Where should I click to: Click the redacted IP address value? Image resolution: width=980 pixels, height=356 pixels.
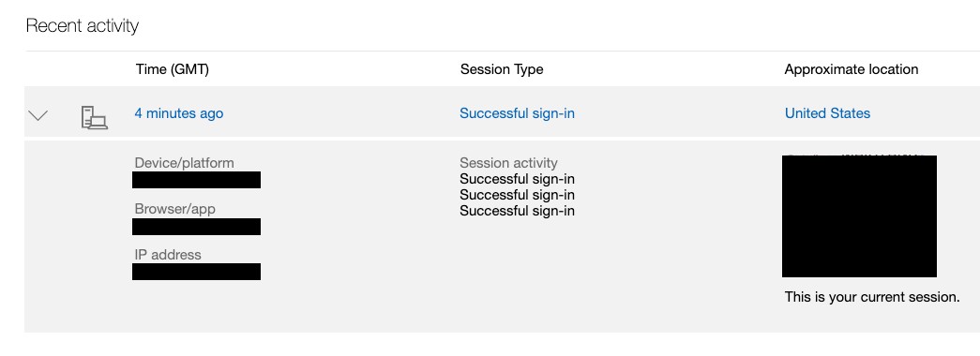196,272
